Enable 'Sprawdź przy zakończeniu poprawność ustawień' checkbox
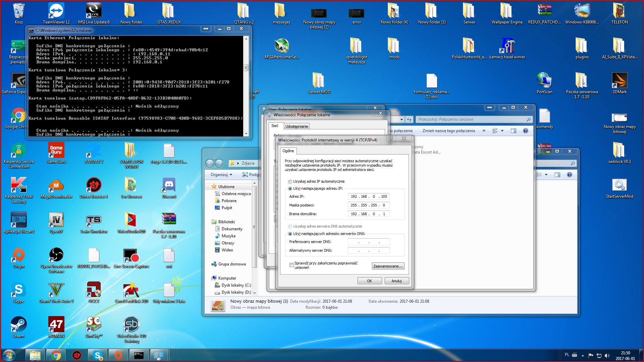Viewport: 644px width, 362px height. tap(291, 265)
